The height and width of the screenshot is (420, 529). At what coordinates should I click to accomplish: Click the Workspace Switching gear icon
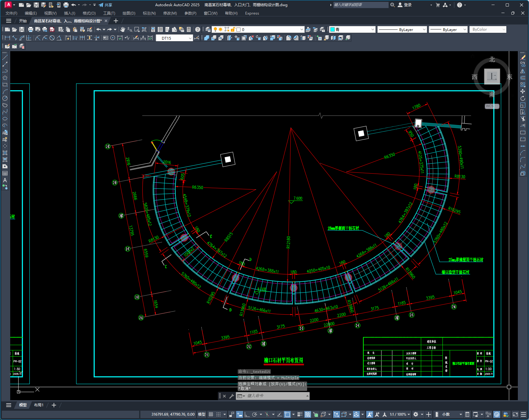pyautogui.click(x=416, y=414)
